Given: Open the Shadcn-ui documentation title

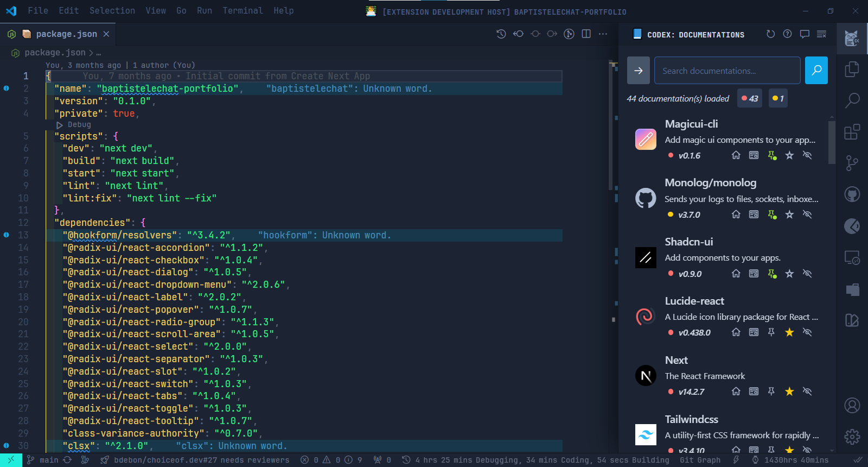Looking at the screenshot, I should click(689, 242).
